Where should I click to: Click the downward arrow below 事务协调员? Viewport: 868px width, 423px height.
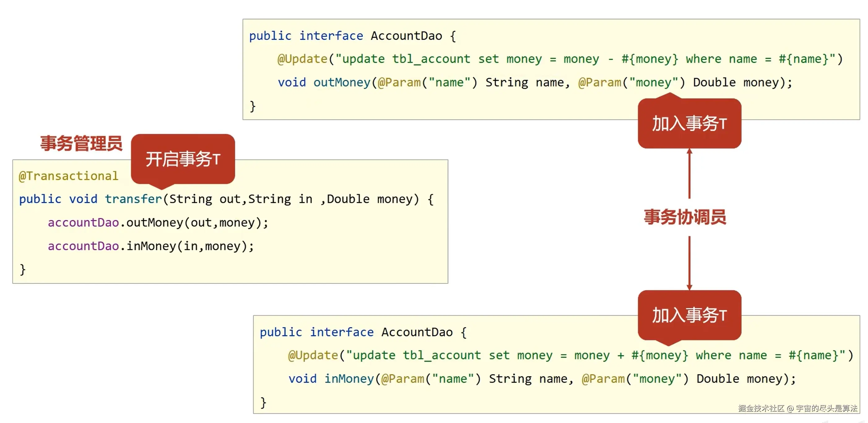(x=689, y=263)
